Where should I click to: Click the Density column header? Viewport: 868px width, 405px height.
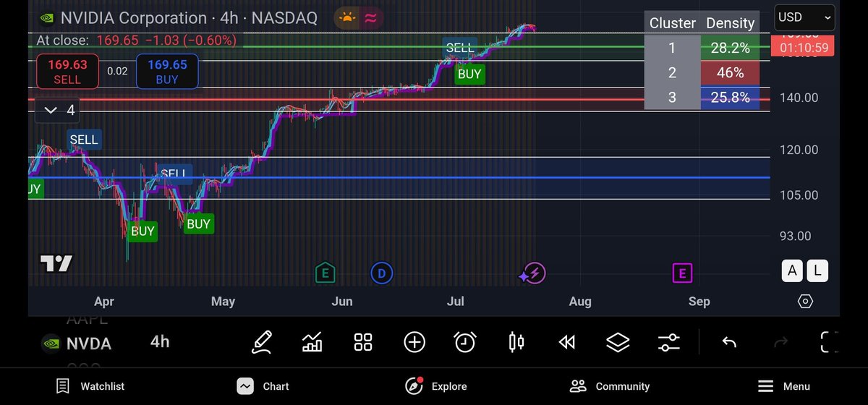point(730,23)
